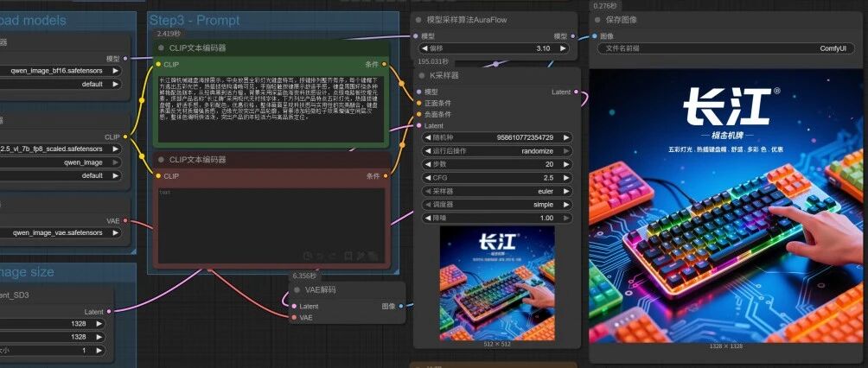Screen dimensions: 868x368
Task: Click the VAE解码 node title
Action: (321, 289)
